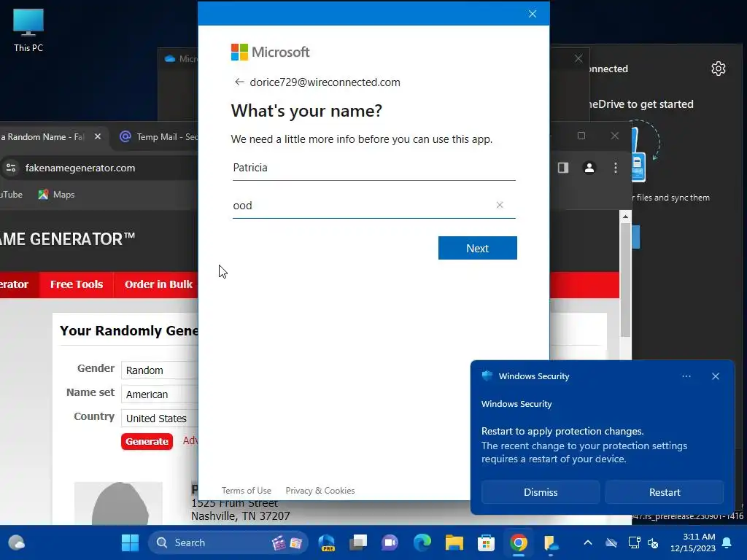This screenshot has height=560, width=747.
Task: Open notifications bell icon
Action: click(x=727, y=542)
